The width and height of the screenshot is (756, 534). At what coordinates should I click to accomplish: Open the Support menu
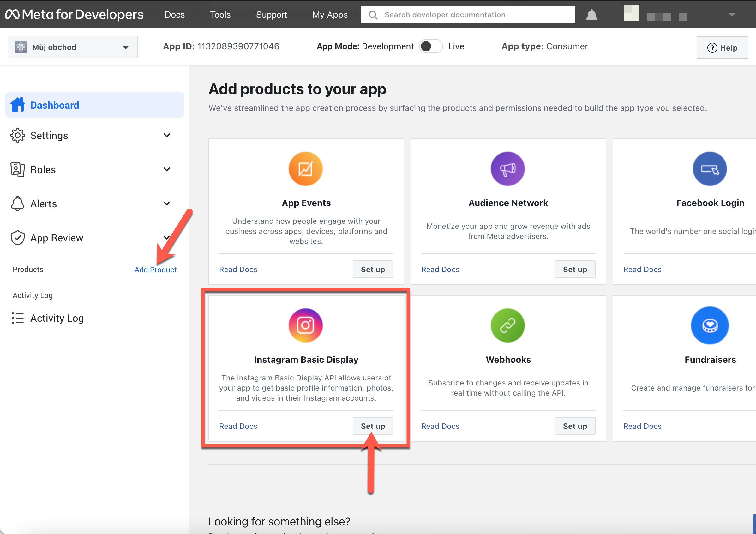coord(271,15)
